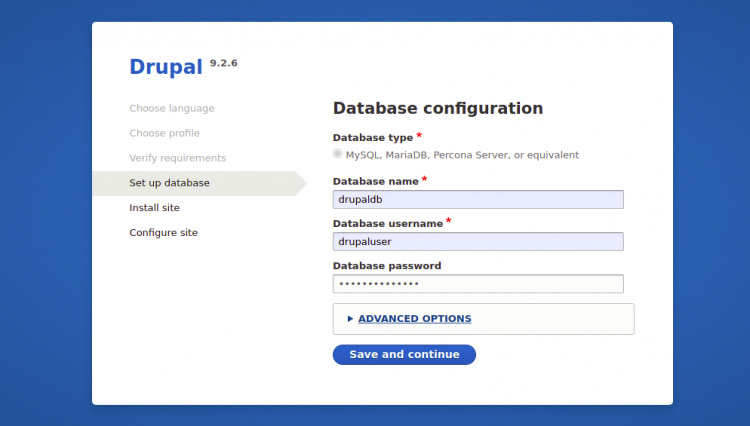750x426 pixels.
Task: Click the Database password label
Action: (387, 266)
